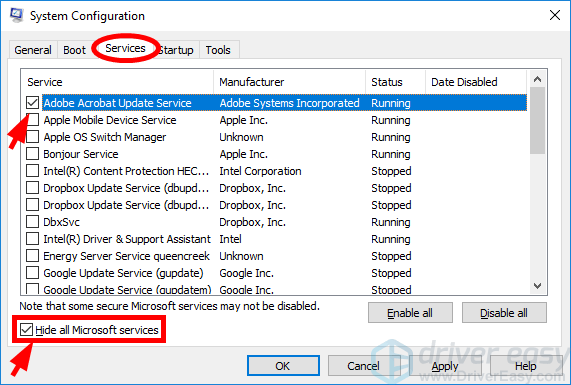
Task: Sort by the Manufacturer column header
Action: point(290,82)
